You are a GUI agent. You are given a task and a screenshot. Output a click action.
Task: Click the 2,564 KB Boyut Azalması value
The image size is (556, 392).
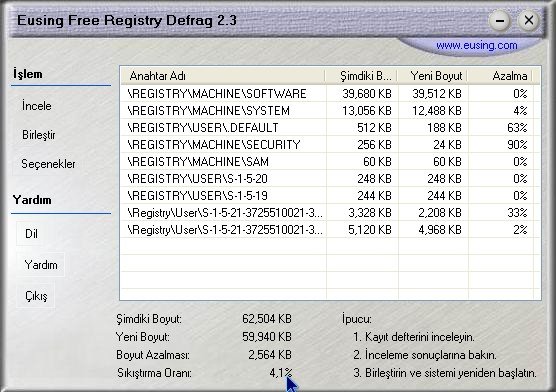270,354
